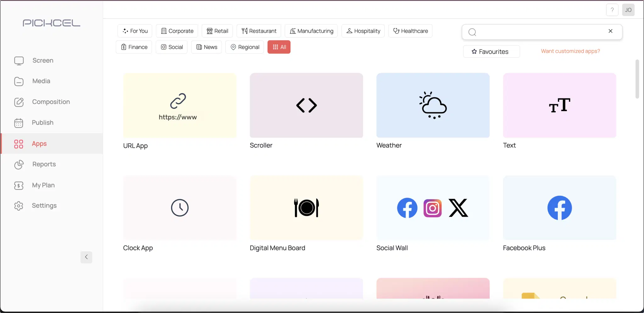Toggle the For You filter

pyautogui.click(x=135, y=31)
